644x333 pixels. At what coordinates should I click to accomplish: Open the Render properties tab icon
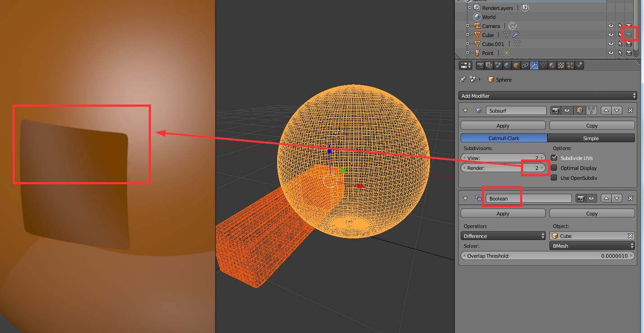point(480,65)
